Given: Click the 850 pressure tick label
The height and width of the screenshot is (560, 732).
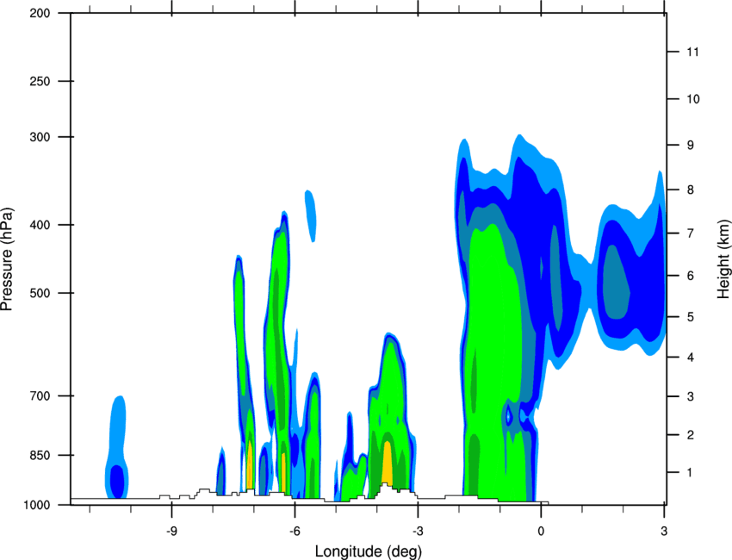Looking at the screenshot, I should click(x=40, y=455).
